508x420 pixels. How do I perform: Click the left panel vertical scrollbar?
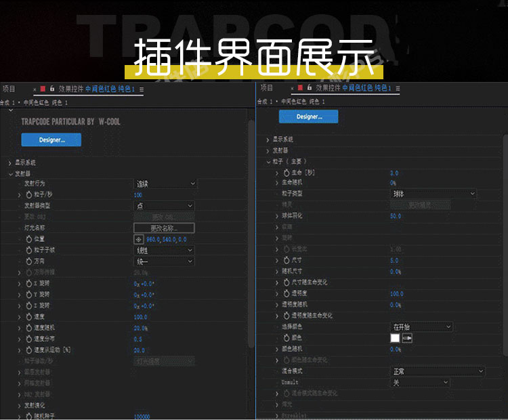[251, 233]
